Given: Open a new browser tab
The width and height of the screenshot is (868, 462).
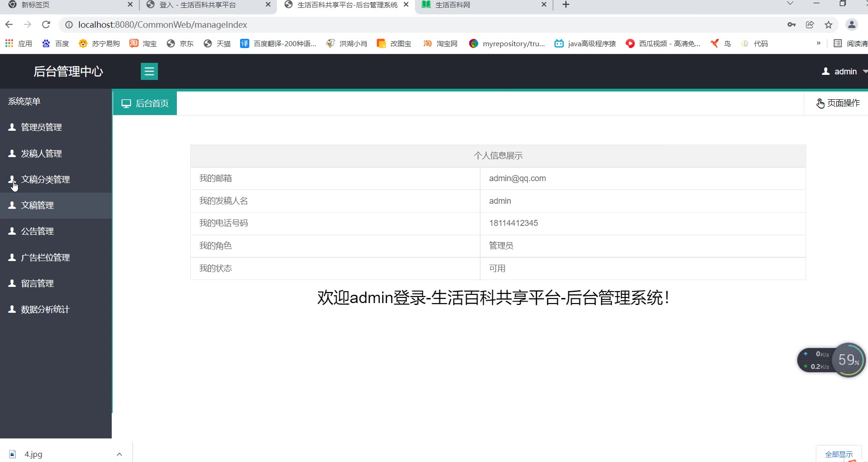Looking at the screenshot, I should [566, 5].
